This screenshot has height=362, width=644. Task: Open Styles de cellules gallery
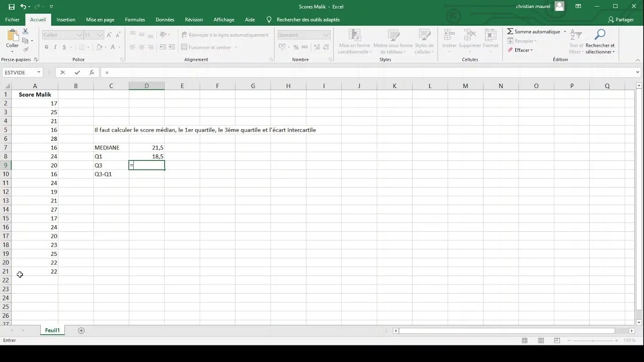pos(424,42)
